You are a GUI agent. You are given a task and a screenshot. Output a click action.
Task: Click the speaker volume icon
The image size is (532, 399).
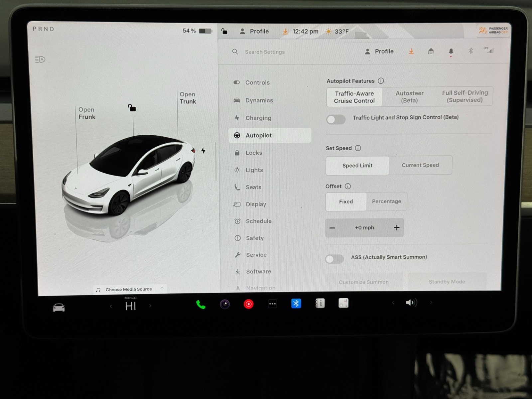click(411, 303)
